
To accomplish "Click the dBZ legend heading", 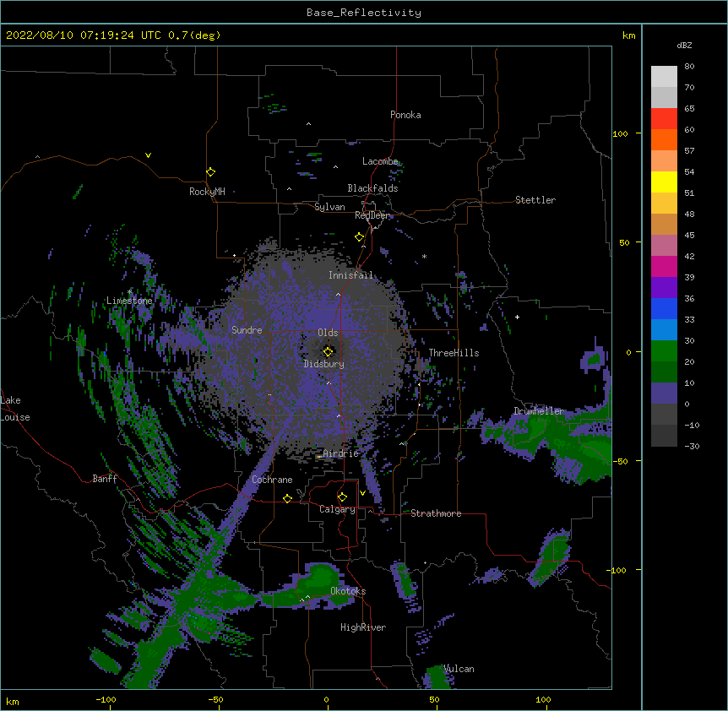I will pyautogui.click(x=684, y=45).
